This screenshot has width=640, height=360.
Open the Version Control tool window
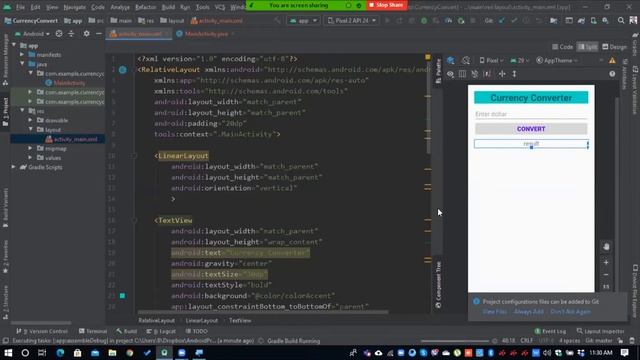(x=42, y=331)
